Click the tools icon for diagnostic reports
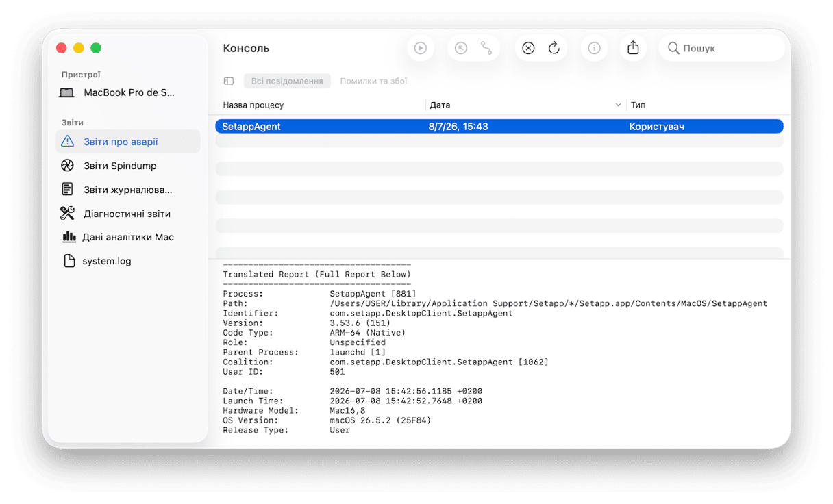Viewport: 833px width, 504px height. coord(67,213)
